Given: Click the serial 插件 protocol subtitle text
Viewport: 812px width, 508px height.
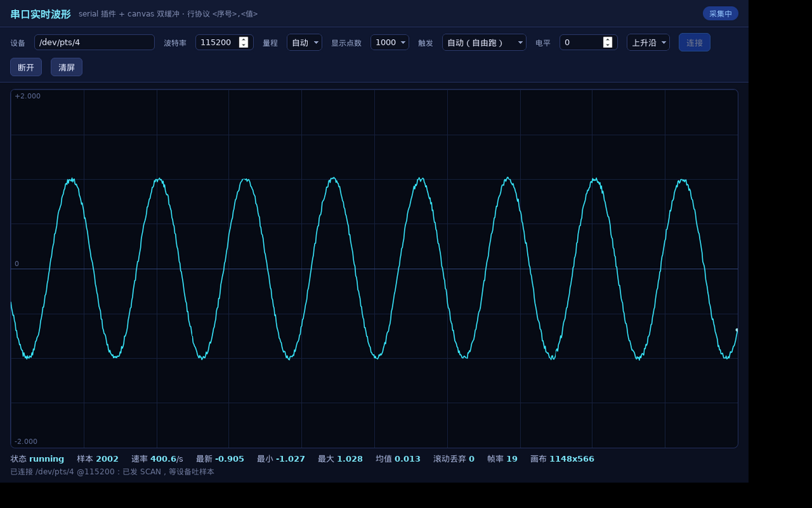Looking at the screenshot, I should tap(168, 14).
